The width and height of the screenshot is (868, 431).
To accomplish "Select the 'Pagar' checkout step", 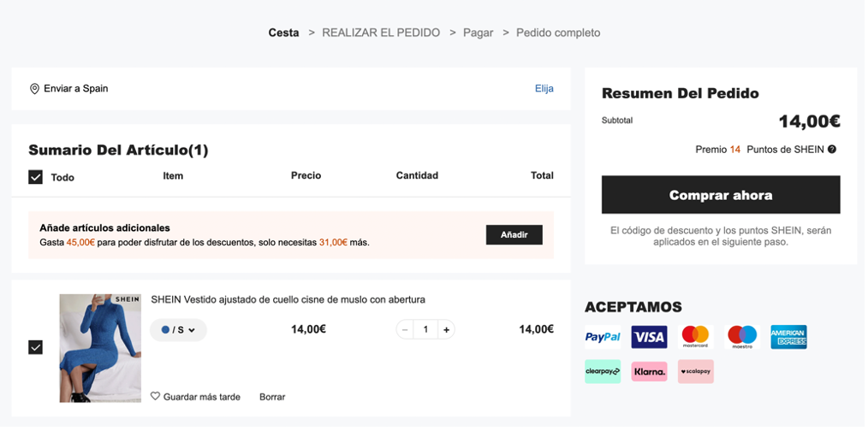I will pos(478,32).
